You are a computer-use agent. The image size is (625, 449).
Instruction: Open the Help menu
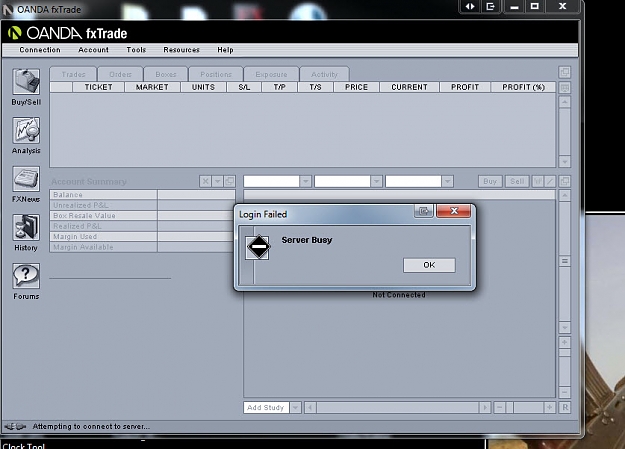tap(225, 50)
